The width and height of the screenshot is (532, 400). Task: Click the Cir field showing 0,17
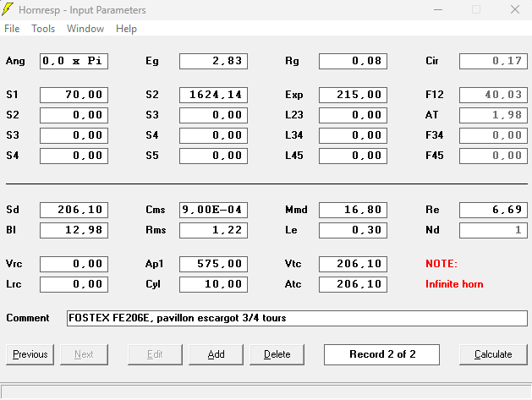tap(493, 61)
